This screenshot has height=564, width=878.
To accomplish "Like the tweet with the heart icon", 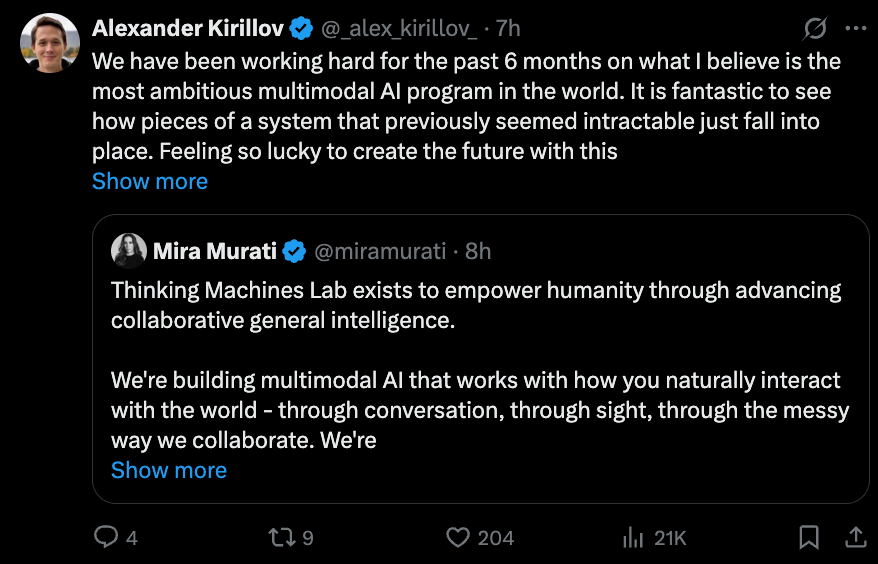I will pyautogui.click(x=458, y=538).
